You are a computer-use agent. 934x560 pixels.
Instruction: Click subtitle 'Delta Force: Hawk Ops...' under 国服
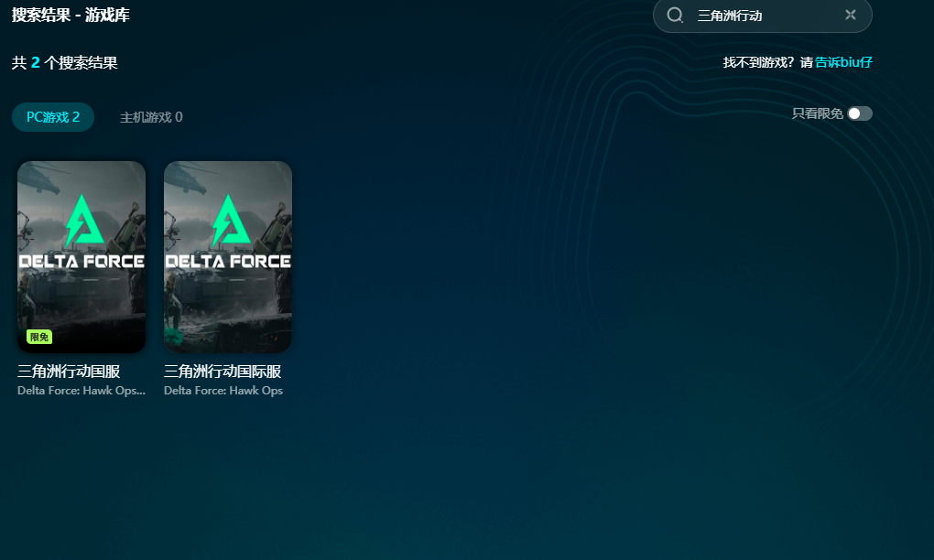tap(81, 391)
